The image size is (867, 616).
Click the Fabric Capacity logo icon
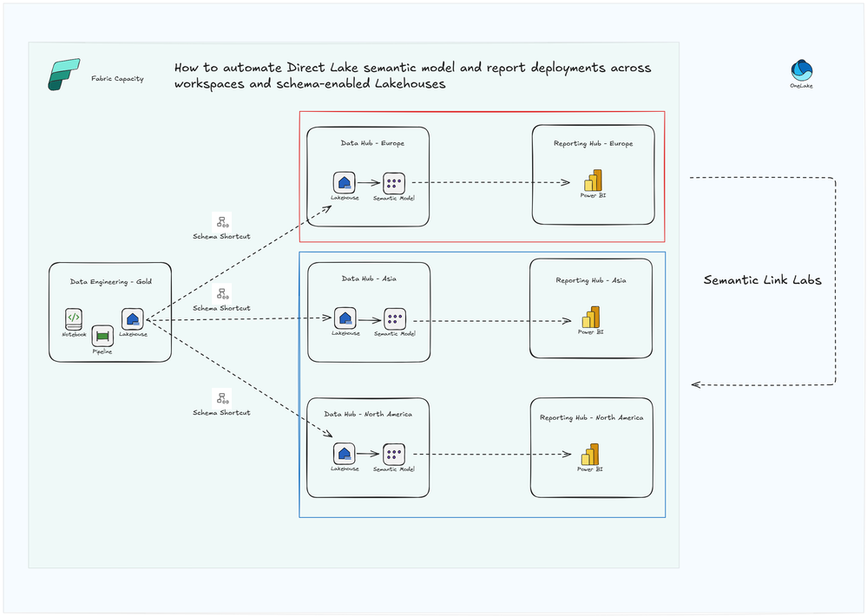(x=64, y=74)
